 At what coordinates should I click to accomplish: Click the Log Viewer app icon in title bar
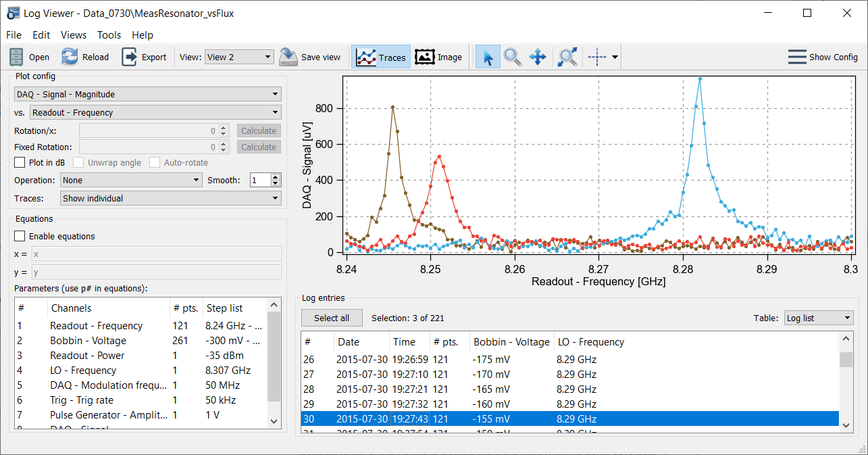tap(13, 13)
